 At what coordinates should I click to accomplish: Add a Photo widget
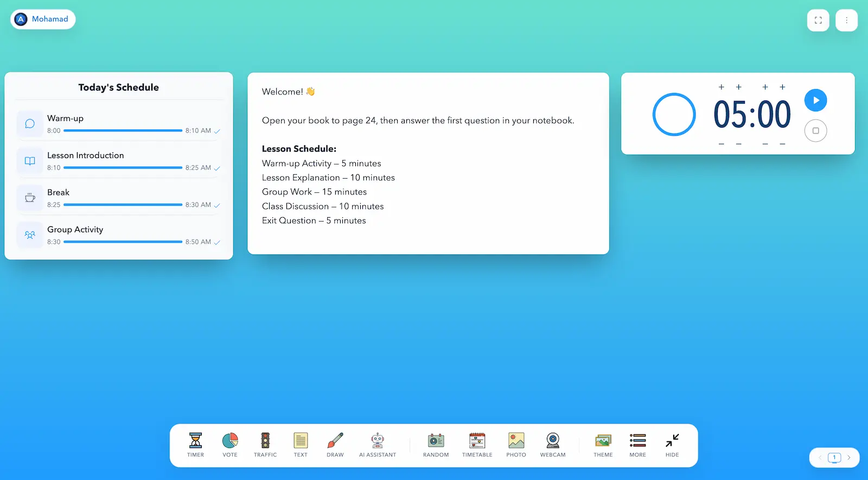coord(516,445)
